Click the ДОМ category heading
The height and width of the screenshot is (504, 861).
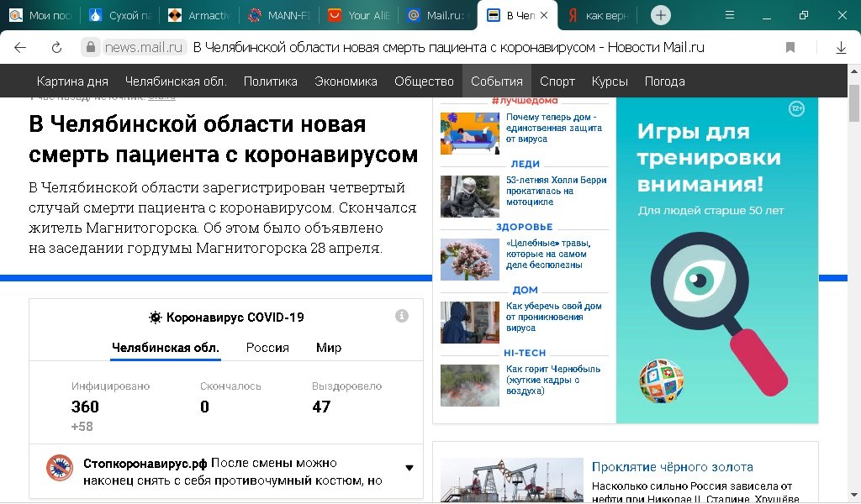tap(525, 290)
